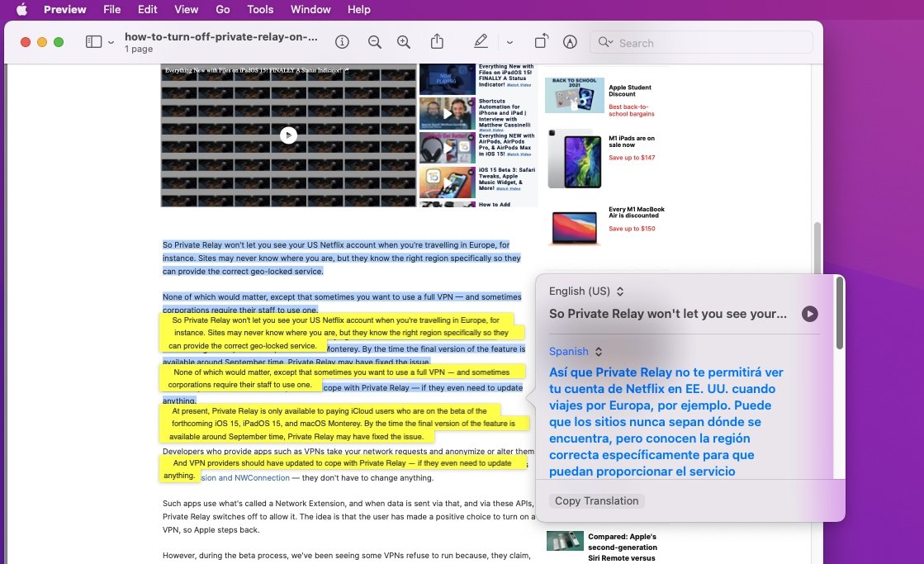Change the Spanish target language

pos(576,351)
